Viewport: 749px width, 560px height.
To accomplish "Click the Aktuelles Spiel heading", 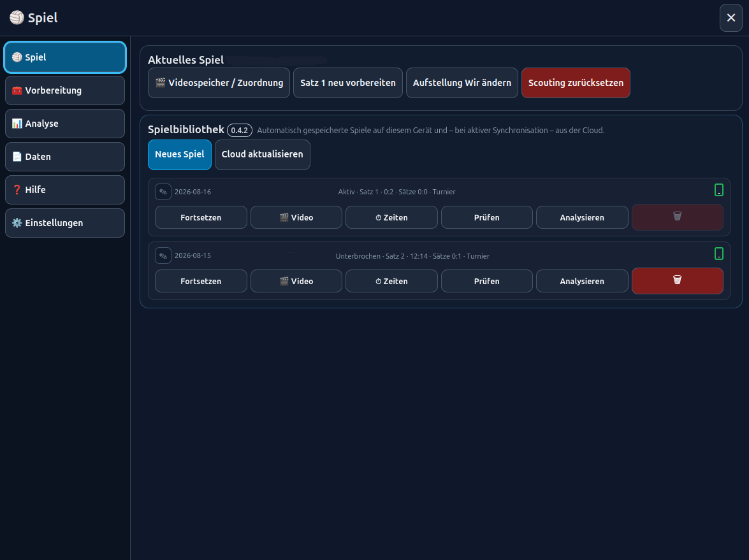I will [x=186, y=60].
